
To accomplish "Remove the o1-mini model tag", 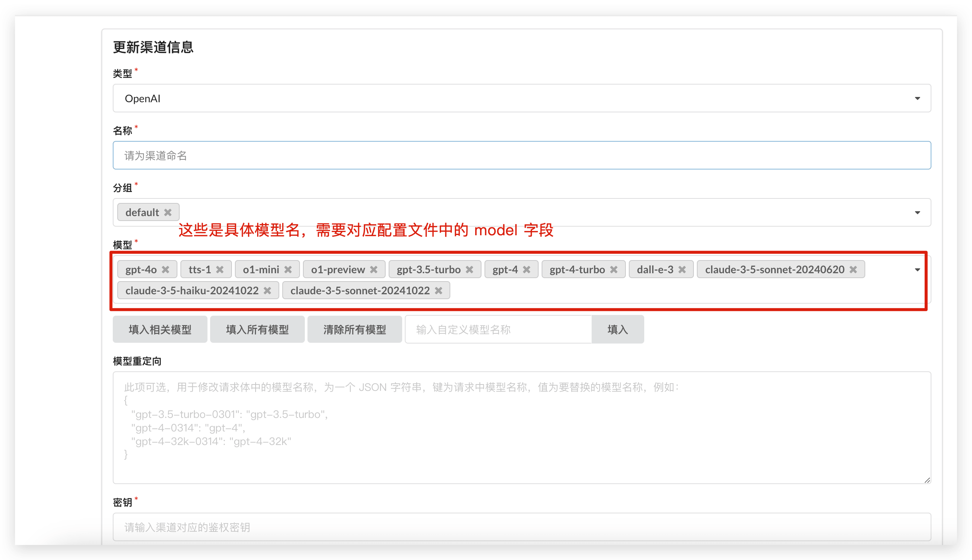I will 288,269.
